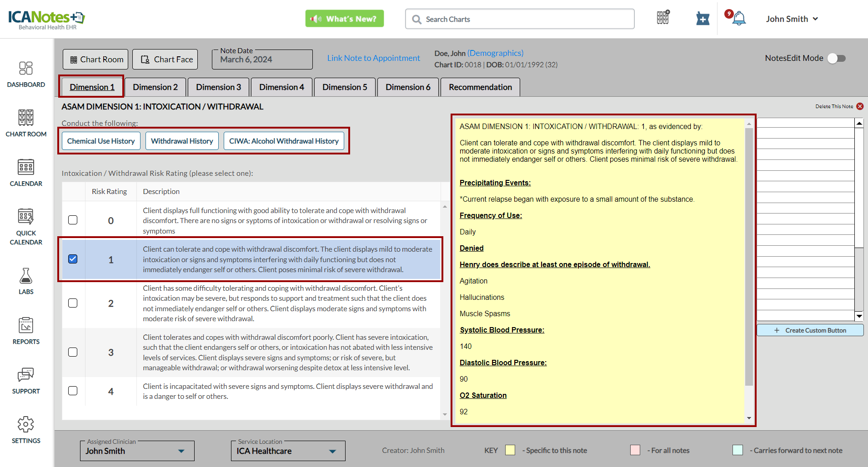Viewport: 868px width, 467px height.
Task: Click the red Delete This Note icon
Action: click(860, 106)
